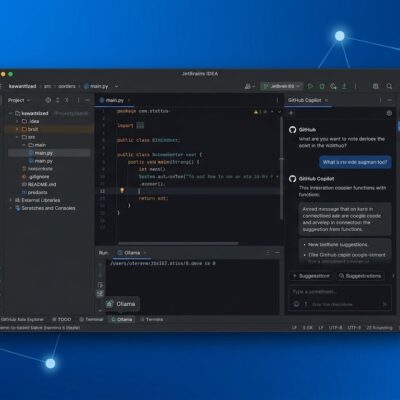The height and width of the screenshot is (400, 400).
Task: Switch to the main.py editor tab
Action: coord(115,100)
